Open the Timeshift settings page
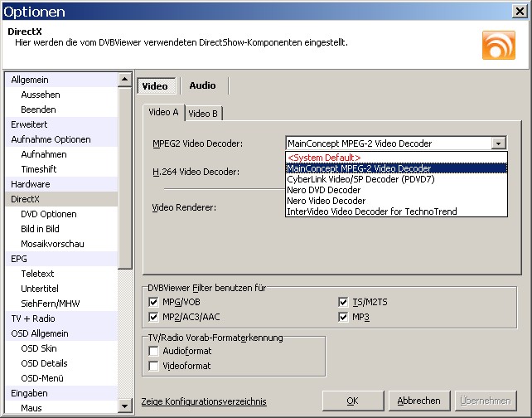The height and width of the screenshot is (418, 532). (61, 169)
